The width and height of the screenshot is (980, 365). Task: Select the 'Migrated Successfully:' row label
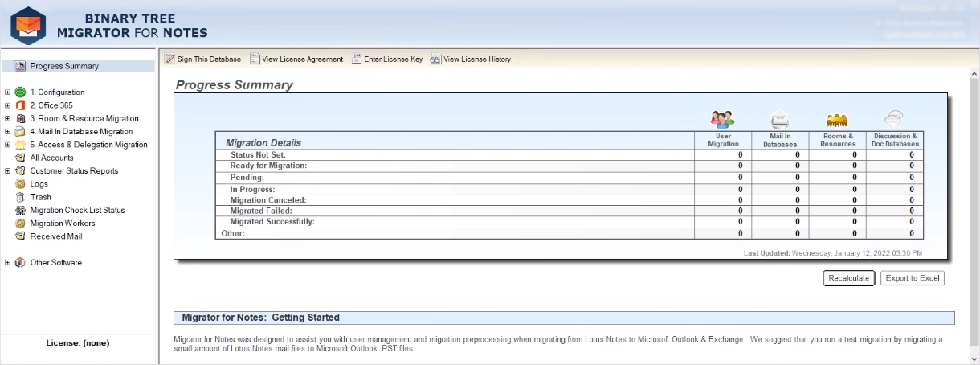[x=272, y=221]
